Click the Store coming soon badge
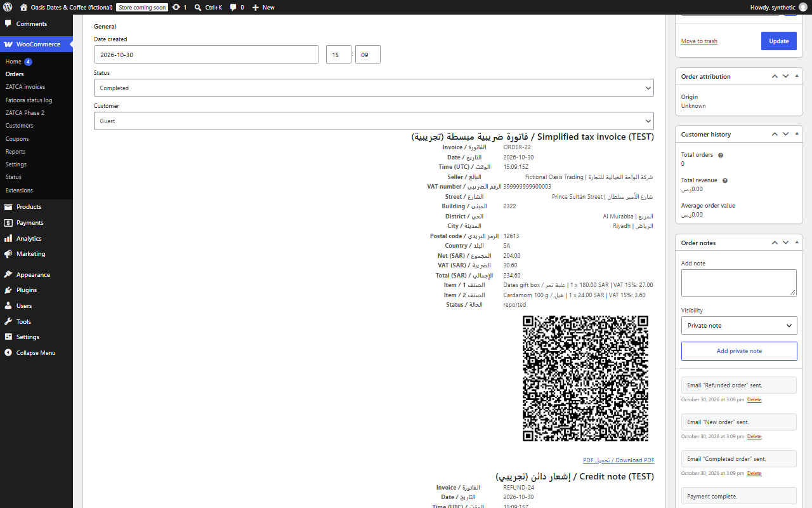The image size is (812, 508). click(141, 7)
